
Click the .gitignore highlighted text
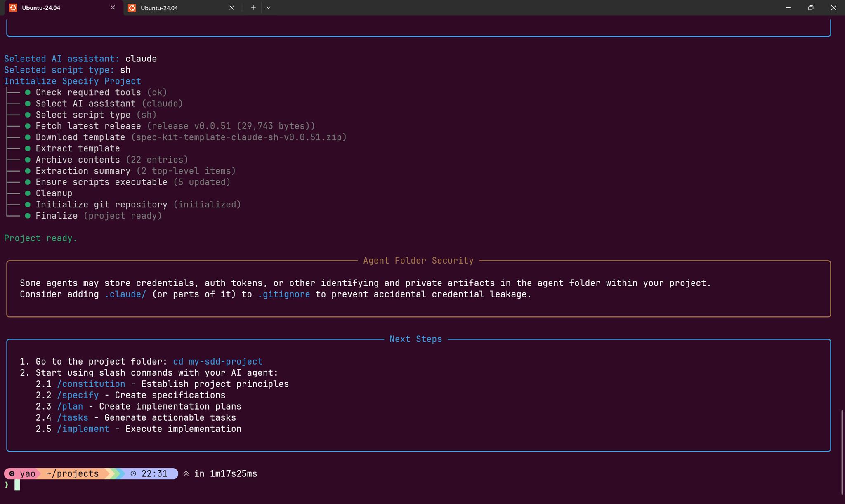pos(283,294)
